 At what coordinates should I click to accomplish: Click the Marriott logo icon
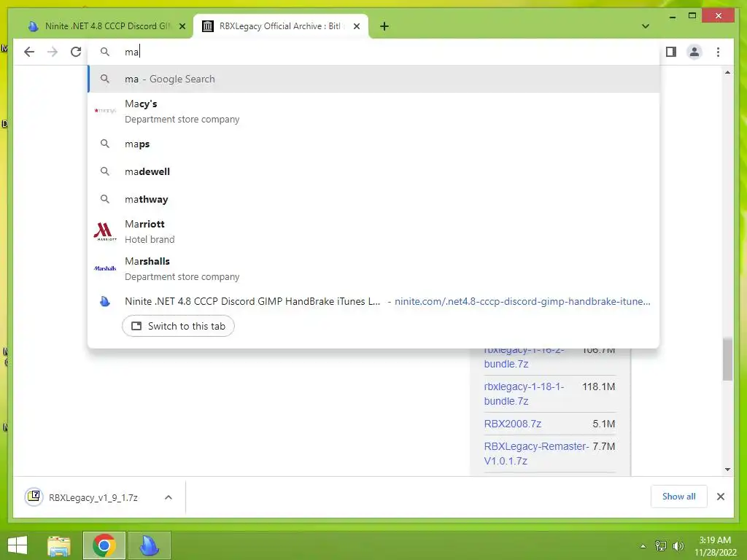pyautogui.click(x=105, y=231)
